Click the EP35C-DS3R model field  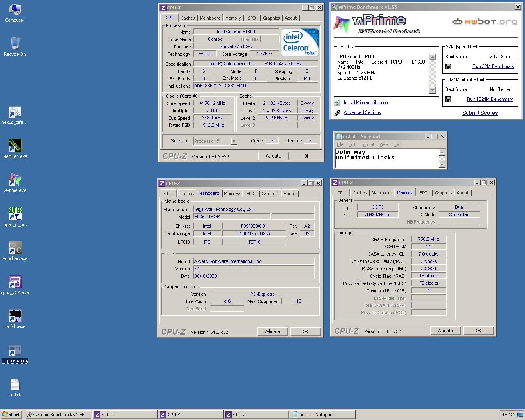coord(232,217)
